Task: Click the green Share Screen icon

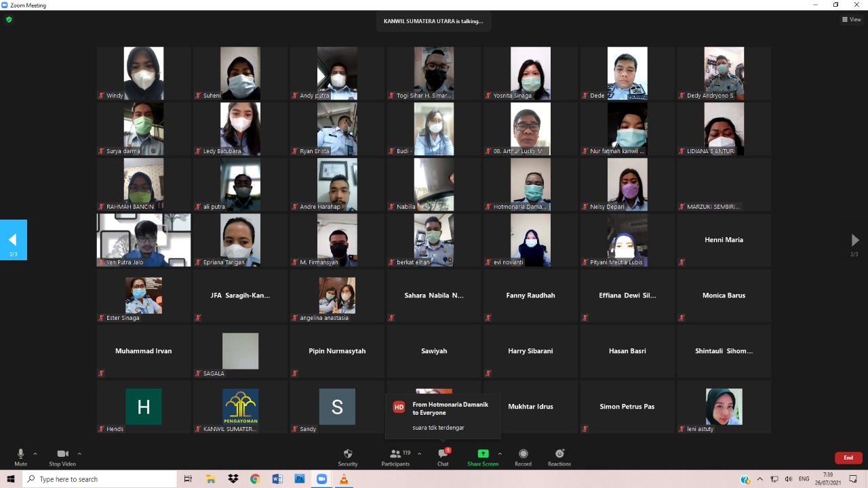Action: [x=483, y=454]
